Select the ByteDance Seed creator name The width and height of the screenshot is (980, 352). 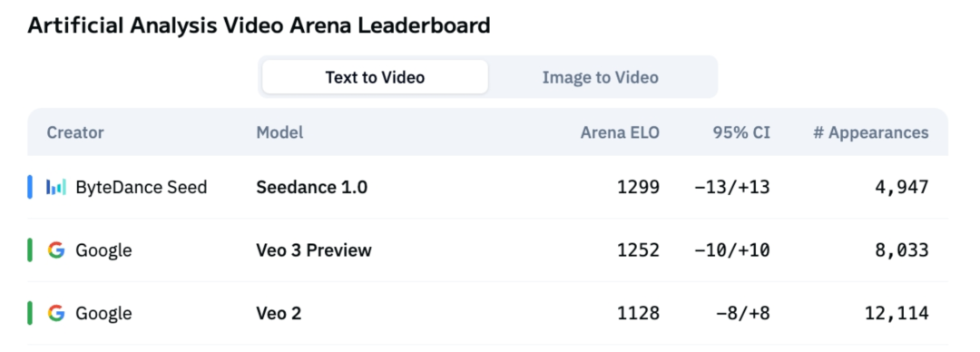click(142, 187)
